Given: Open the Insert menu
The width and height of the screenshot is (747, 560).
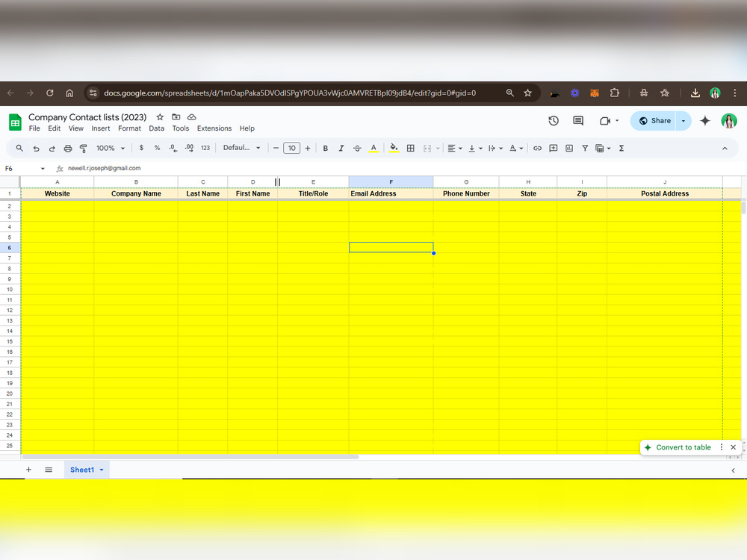Looking at the screenshot, I should tap(101, 128).
